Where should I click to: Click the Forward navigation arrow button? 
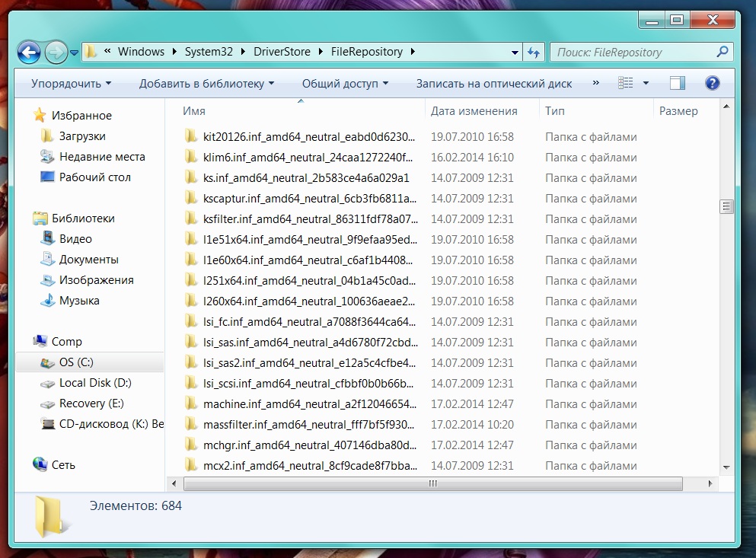coord(56,52)
